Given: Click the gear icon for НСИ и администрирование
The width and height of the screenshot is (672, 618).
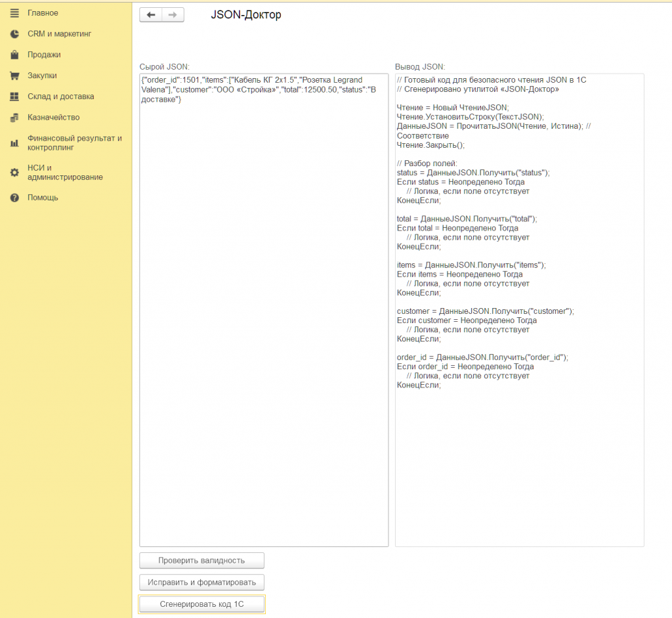Looking at the screenshot, I should click(14, 173).
